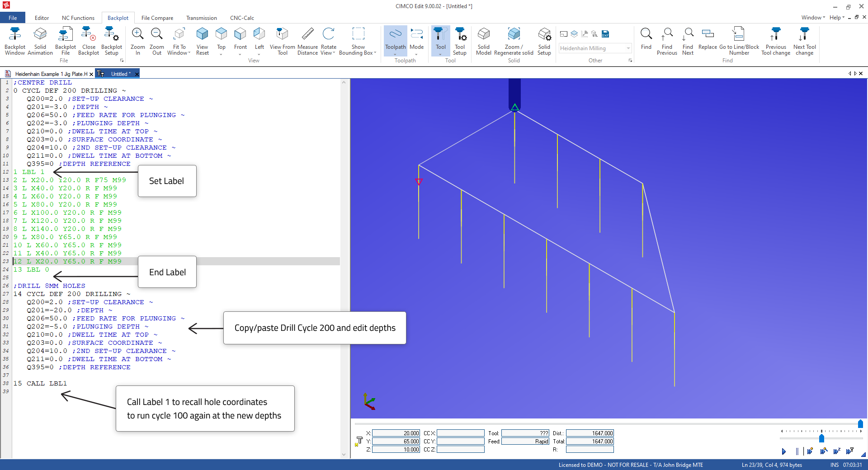Toggle the Tool visibility button

[440, 41]
